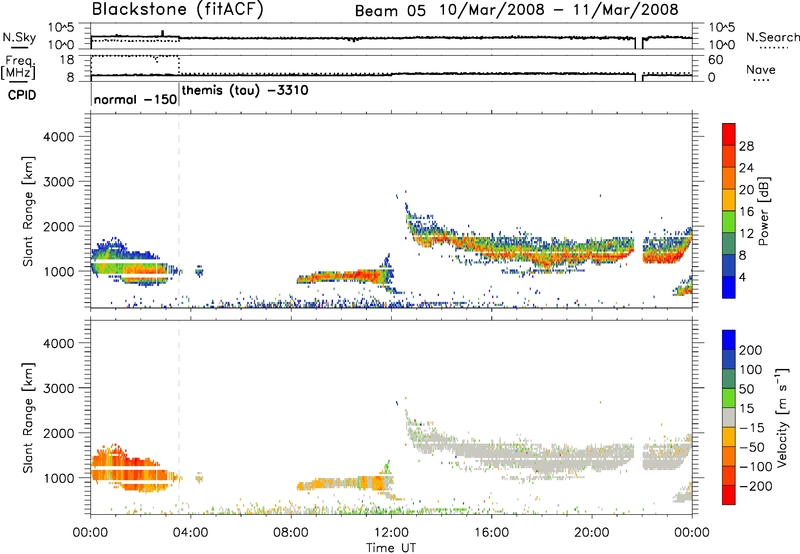Click the gray band of the Velocity color bar
This screenshot has height=554, width=800.
(x=729, y=417)
